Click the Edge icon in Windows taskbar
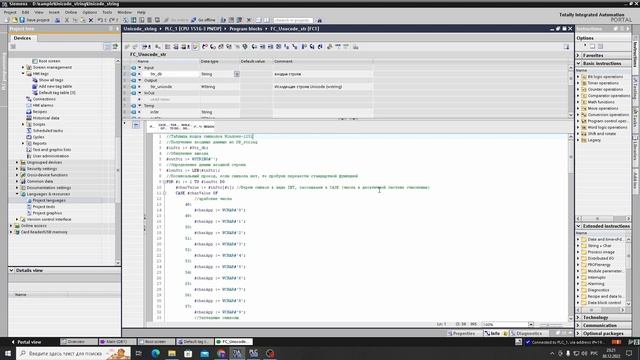The height and width of the screenshot is (360, 640). click(x=156, y=353)
